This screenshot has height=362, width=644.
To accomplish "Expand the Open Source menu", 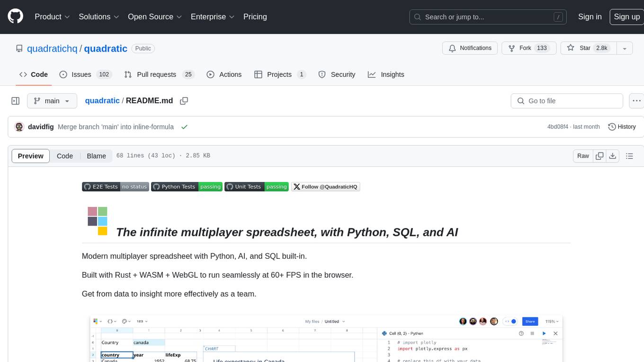I will point(155,17).
